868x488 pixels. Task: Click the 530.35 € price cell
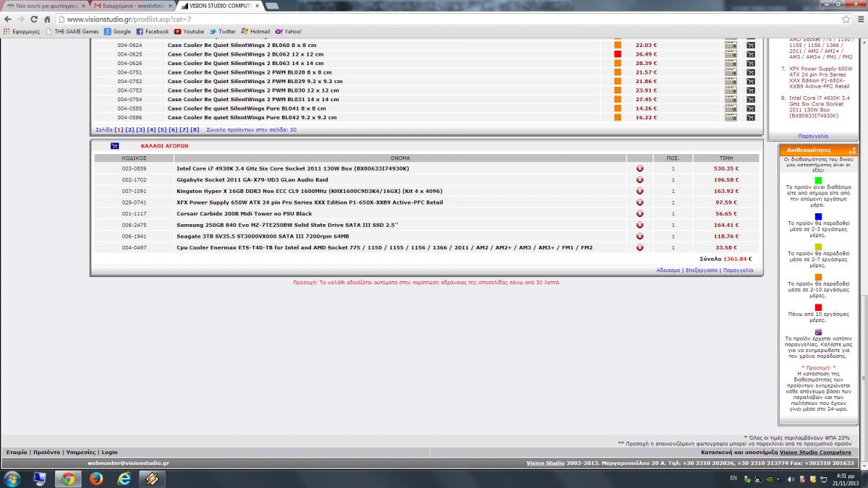pyautogui.click(x=726, y=168)
